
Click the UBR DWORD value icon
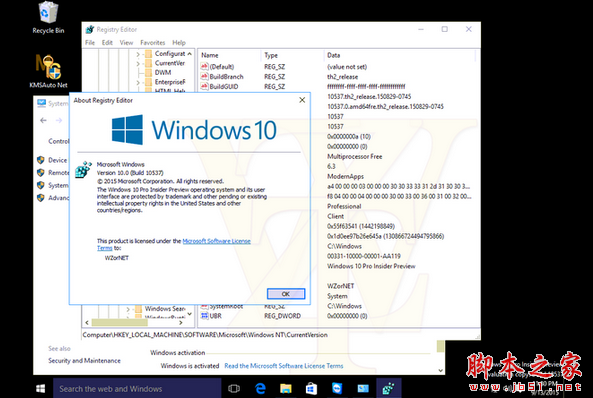[x=204, y=316]
